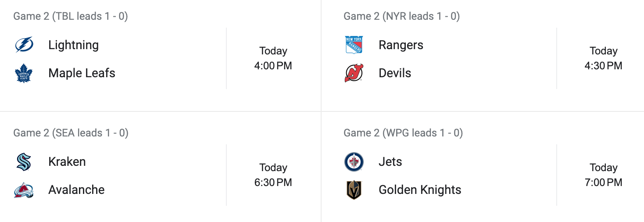Select the Jets team name
The image size is (644, 222).
pyautogui.click(x=390, y=162)
